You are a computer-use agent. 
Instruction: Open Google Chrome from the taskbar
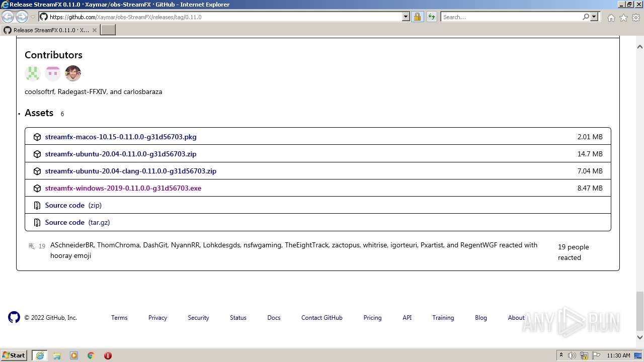pyautogui.click(x=91, y=355)
